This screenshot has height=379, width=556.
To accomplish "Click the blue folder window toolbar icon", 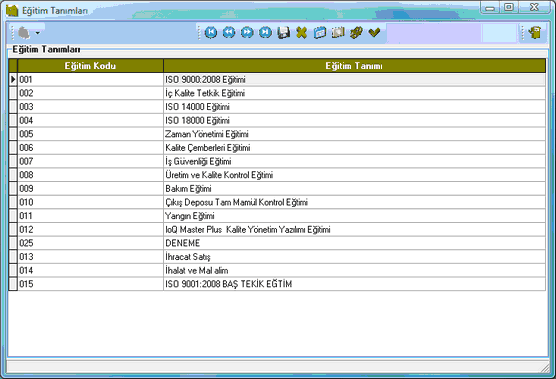I will [320, 33].
